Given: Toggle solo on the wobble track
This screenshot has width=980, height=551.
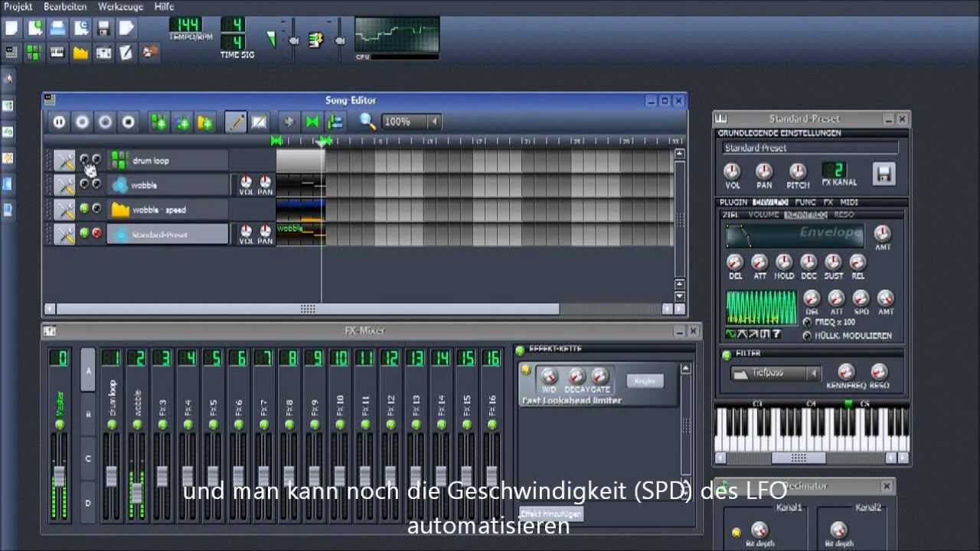Looking at the screenshot, I should coord(96,184).
